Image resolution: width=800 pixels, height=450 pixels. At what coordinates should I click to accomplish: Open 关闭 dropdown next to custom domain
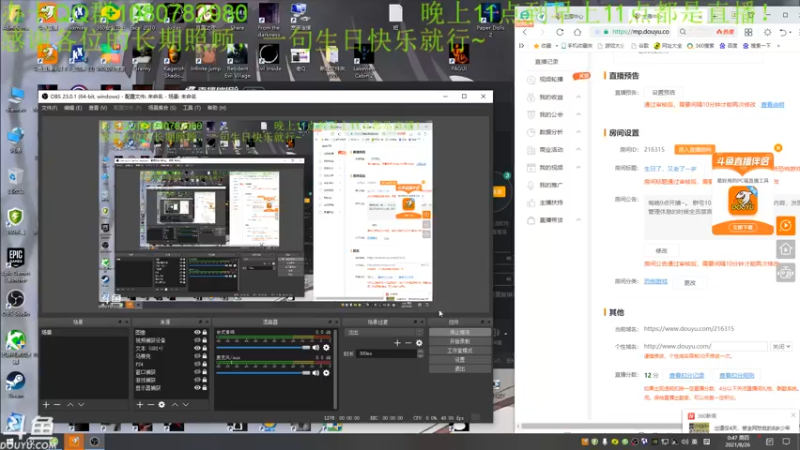click(781, 346)
